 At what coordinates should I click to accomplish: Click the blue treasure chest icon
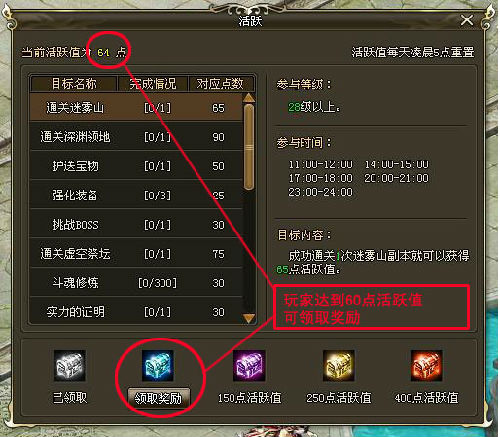pyautogui.click(x=158, y=365)
